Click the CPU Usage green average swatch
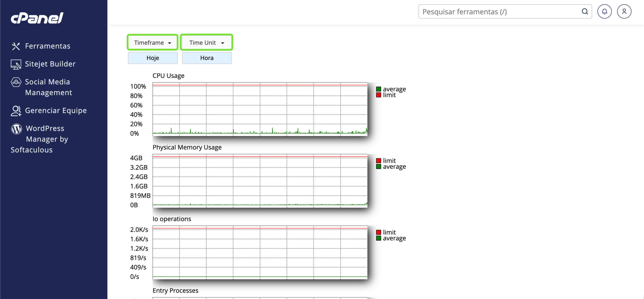Screen dimensions: 644x299 tap(378, 89)
